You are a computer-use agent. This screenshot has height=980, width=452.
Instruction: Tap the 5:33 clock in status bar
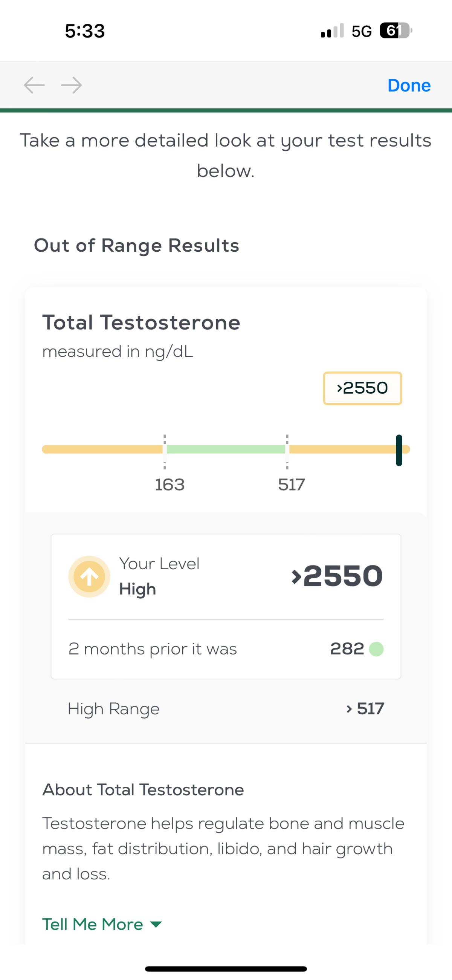click(85, 31)
